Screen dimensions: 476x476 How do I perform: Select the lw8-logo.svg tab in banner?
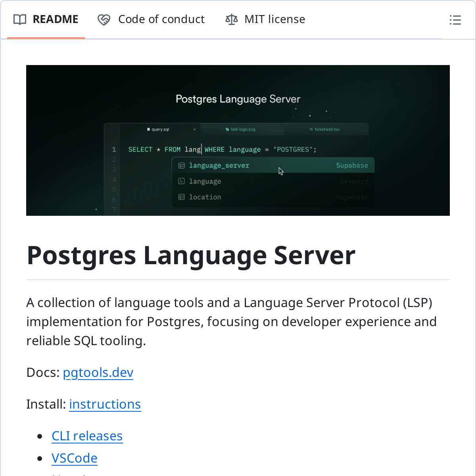point(242,129)
